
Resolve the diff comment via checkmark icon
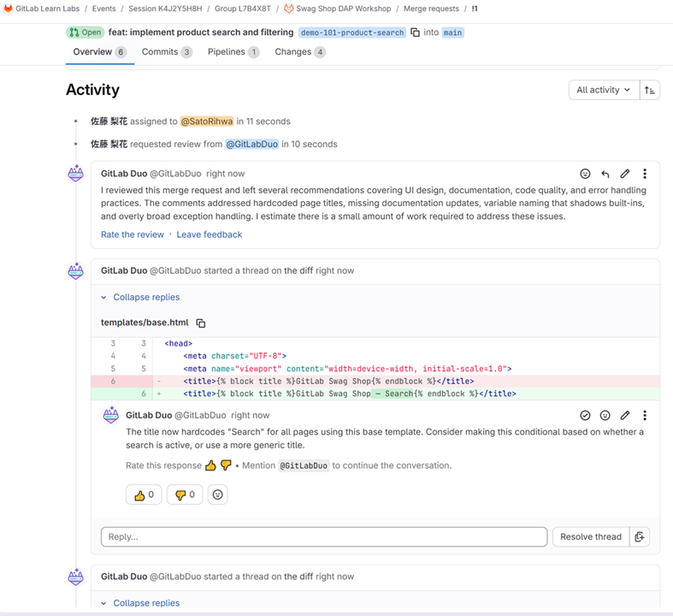coord(585,415)
